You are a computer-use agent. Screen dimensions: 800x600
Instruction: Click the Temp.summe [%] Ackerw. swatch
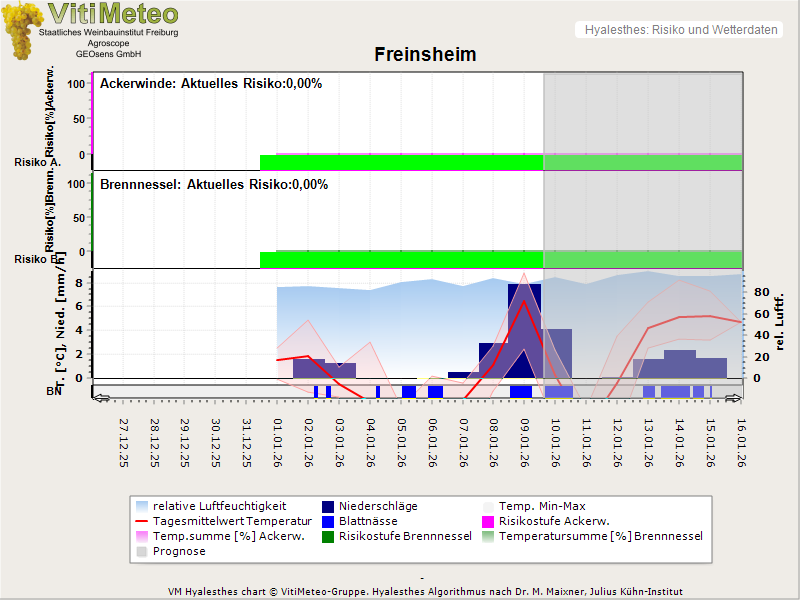click(141, 536)
